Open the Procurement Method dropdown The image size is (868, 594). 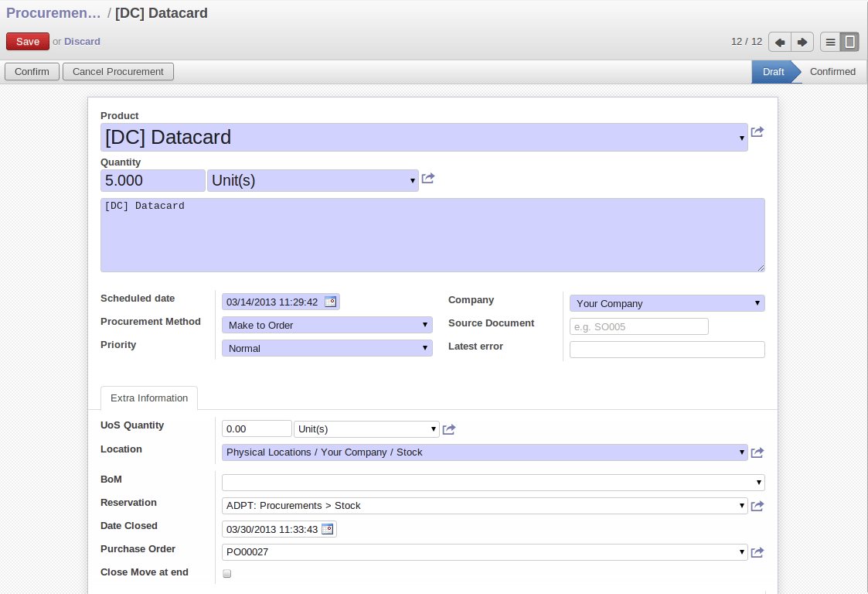(327, 324)
